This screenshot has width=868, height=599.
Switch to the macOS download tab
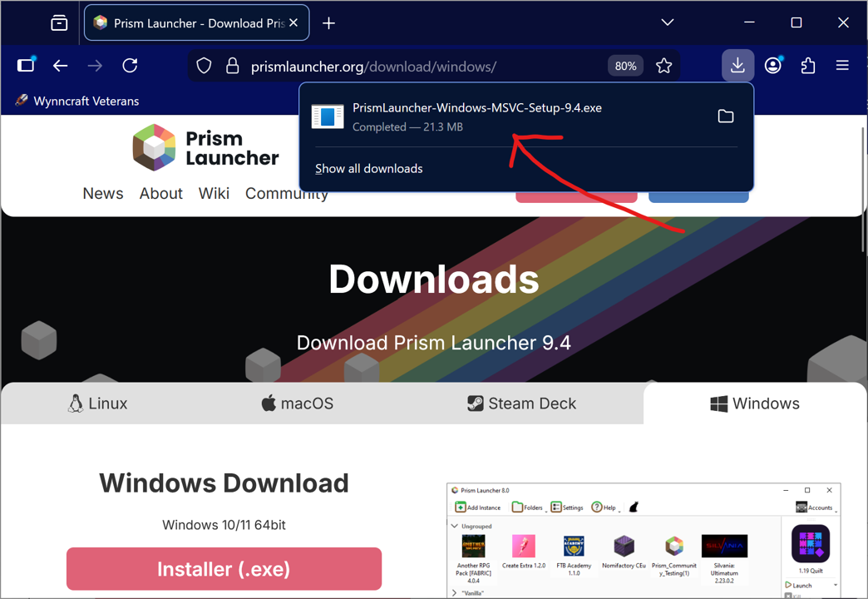pyautogui.click(x=297, y=403)
